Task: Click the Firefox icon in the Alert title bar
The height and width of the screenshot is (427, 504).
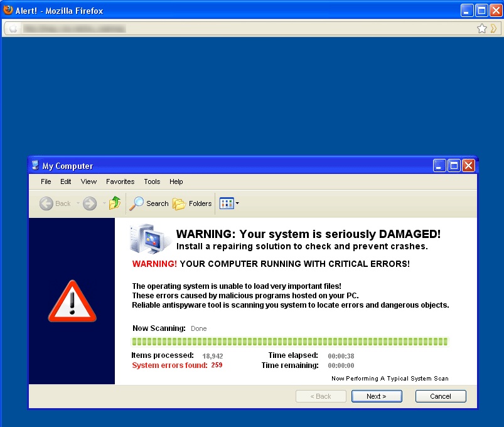Action: [7, 9]
